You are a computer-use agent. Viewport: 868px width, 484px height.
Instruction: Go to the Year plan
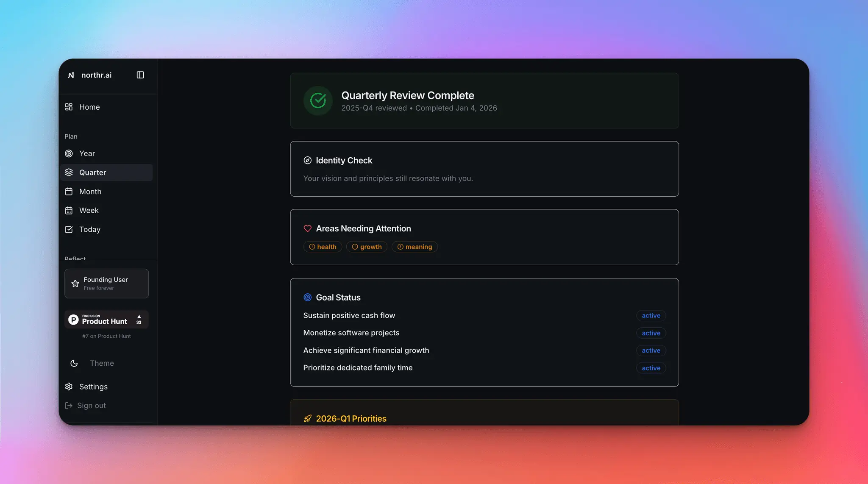point(107,153)
